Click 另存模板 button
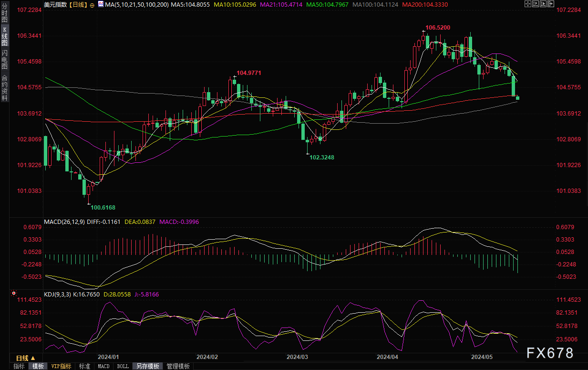 (x=147, y=366)
